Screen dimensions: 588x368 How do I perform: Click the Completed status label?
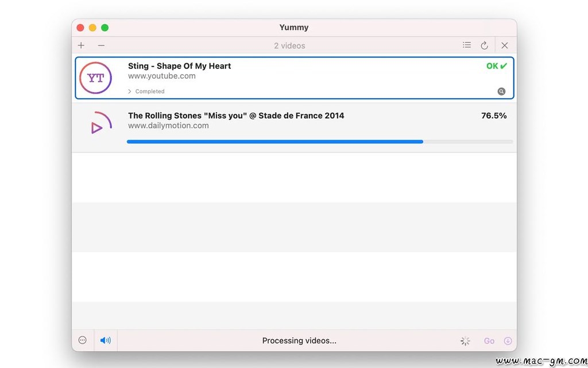pos(150,91)
